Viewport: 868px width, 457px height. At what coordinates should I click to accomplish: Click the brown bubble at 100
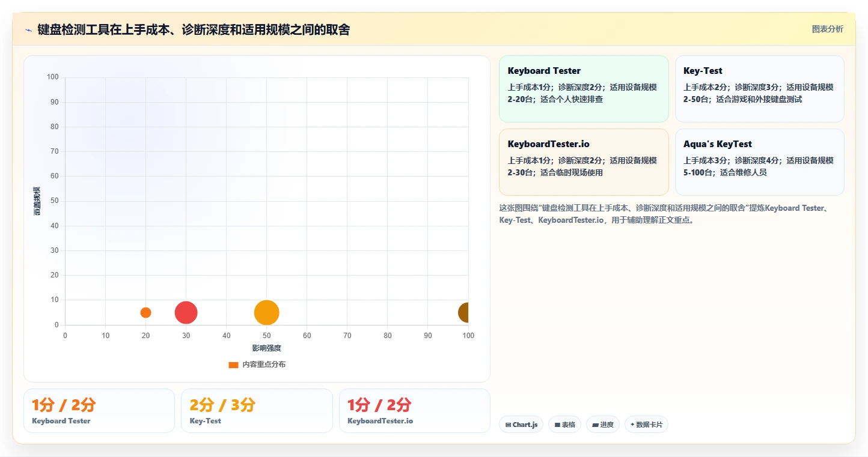coord(464,312)
